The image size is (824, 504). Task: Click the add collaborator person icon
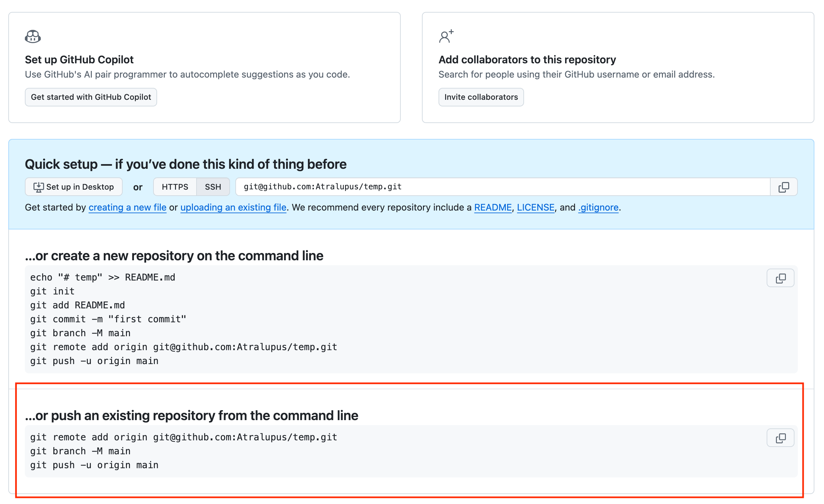point(446,36)
